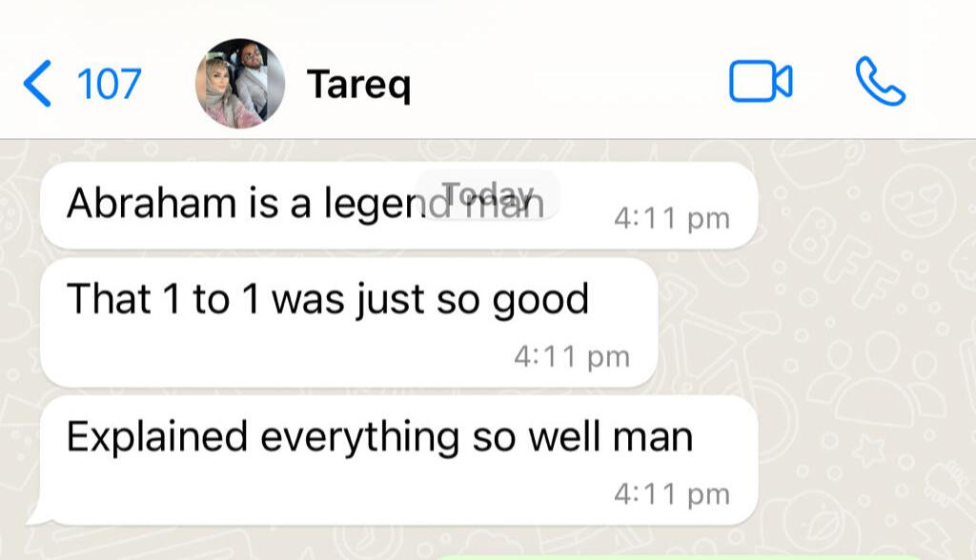The height and width of the screenshot is (560, 976).
Task: Tap 4:11 pm timestamp on legend message
Action: (x=672, y=218)
